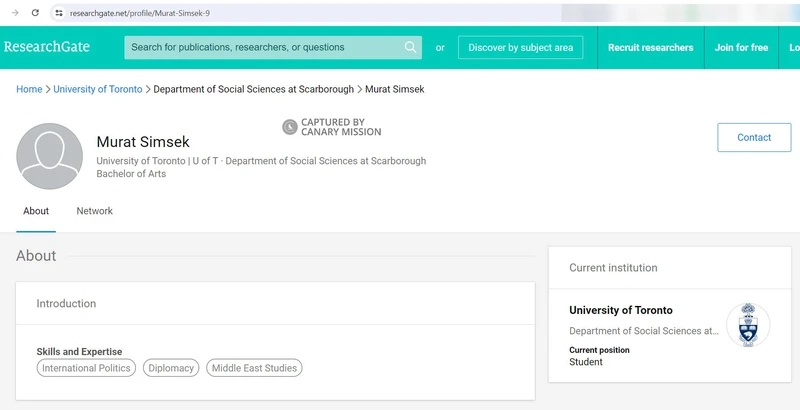800x410 pixels.
Task: Click Join for free
Action: coord(741,47)
